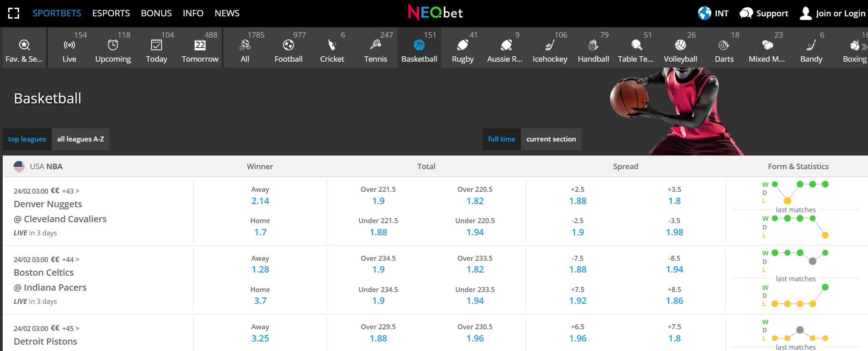Select Icehockey sport icon
Screen dimensions: 868x351
click(x=550, y=45)
